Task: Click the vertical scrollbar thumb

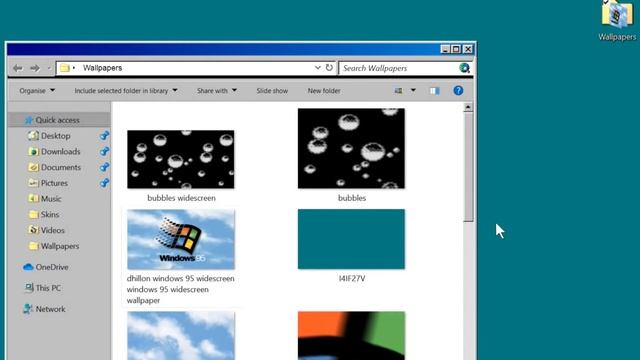Action: pos(468,167)
